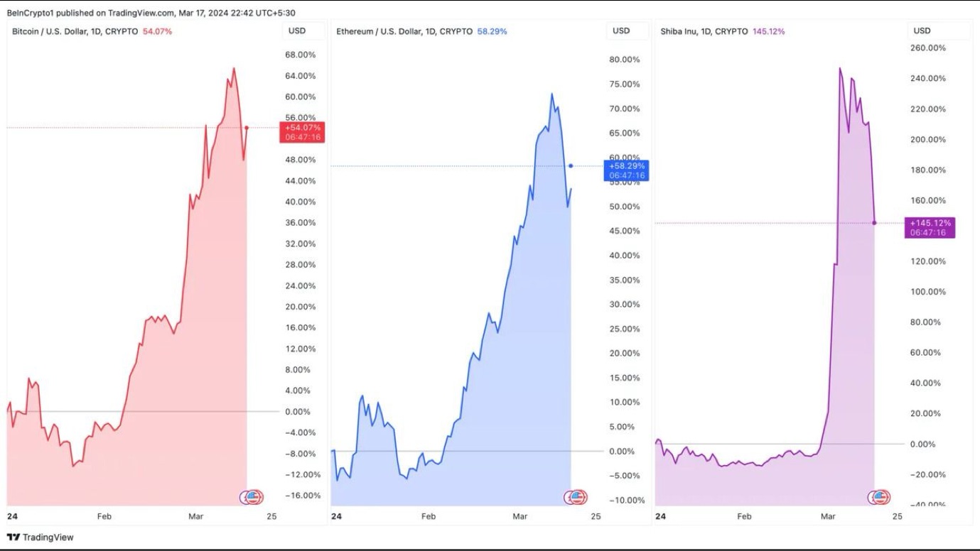Click the US flag event icon on Ethereum chart

[578, 498]
